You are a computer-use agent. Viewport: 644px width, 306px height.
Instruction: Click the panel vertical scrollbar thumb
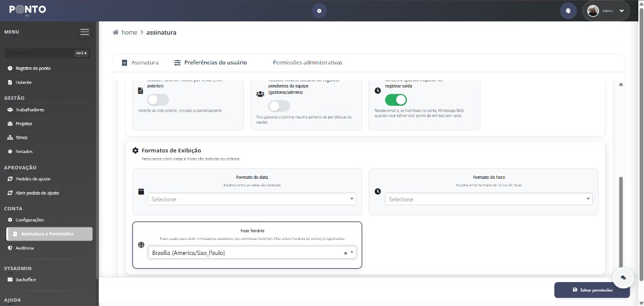pyautogui.click(x=621, y=222)
